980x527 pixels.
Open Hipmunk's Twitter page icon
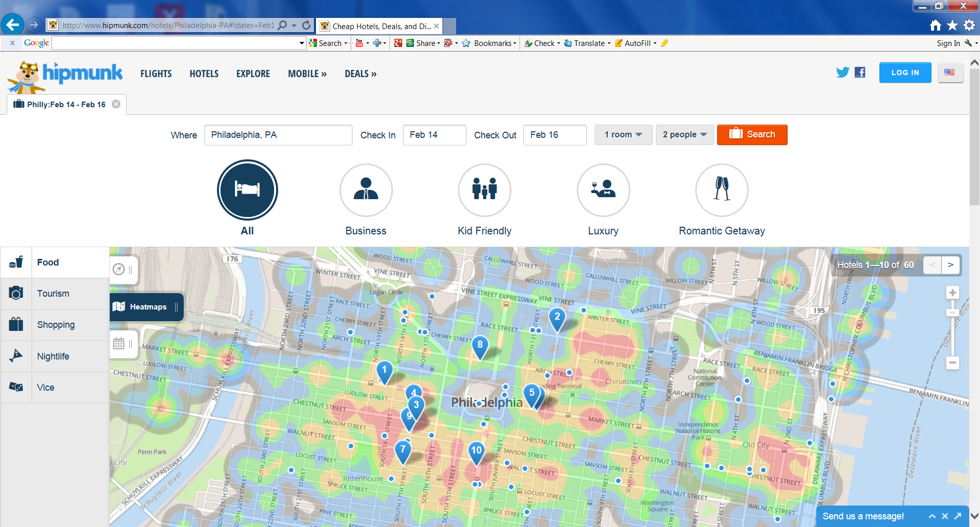(x=842, y=73)
